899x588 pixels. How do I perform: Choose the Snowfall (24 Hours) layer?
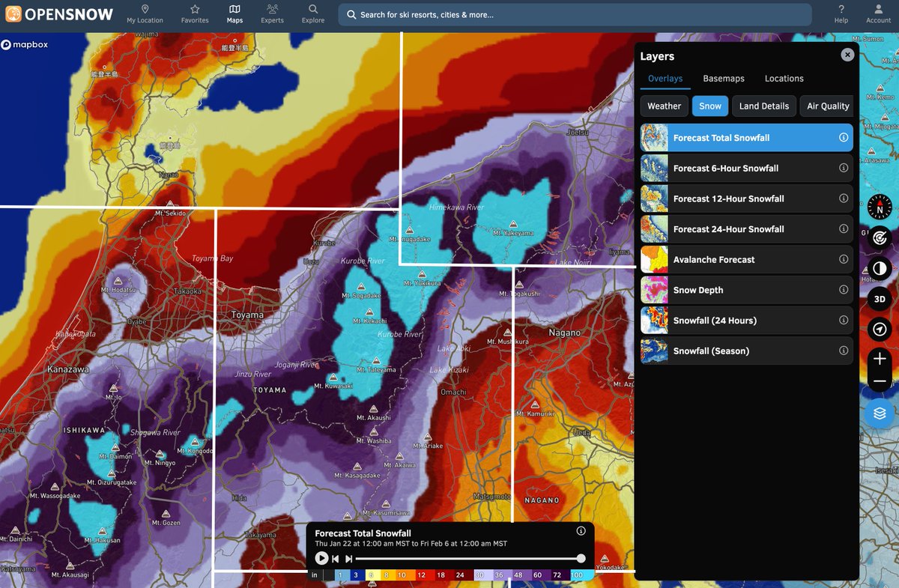[x=747, y=321]
